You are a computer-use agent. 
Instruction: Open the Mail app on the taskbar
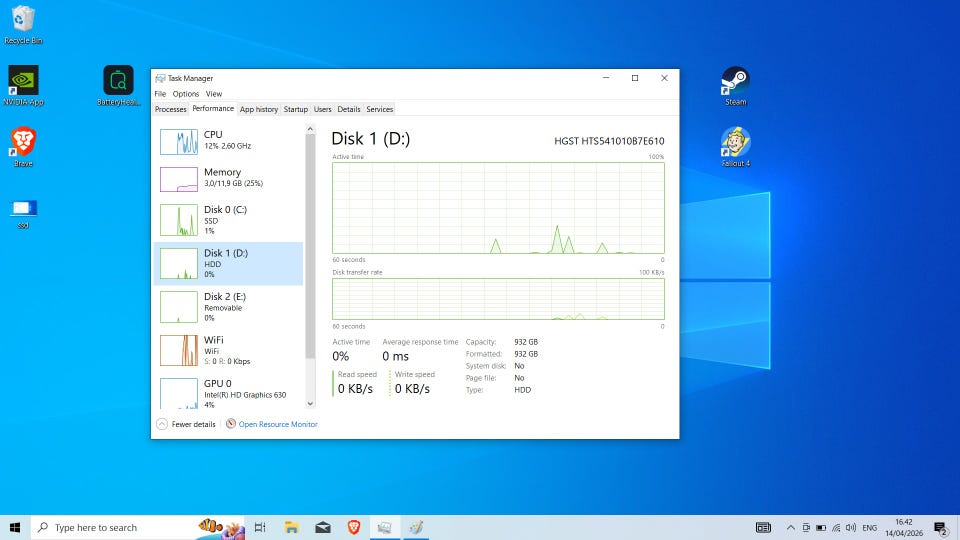[x=323, y=527]
